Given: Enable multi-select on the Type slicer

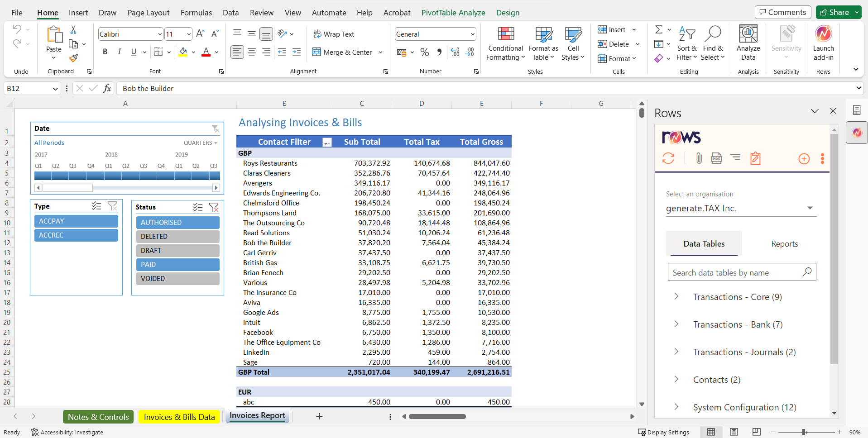Looking at the screenshot, I should (96, 206).
